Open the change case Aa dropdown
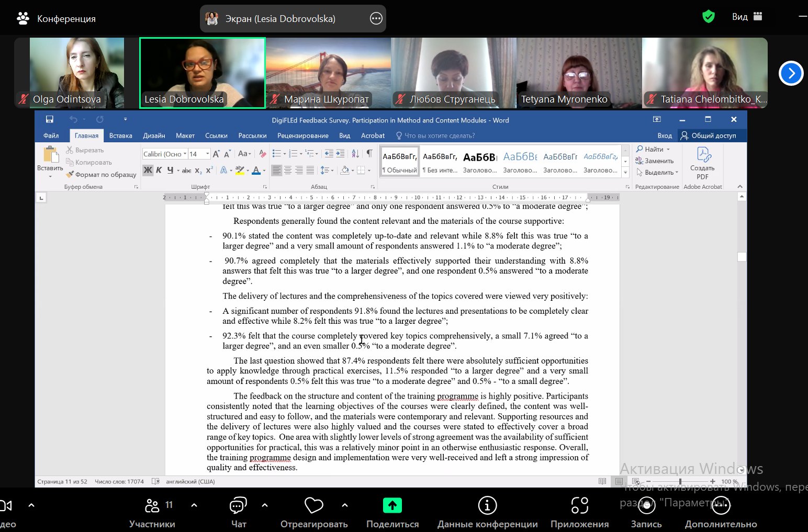Image resolution: width=808 pixels, height=532 pixels. tap(244, 154)
